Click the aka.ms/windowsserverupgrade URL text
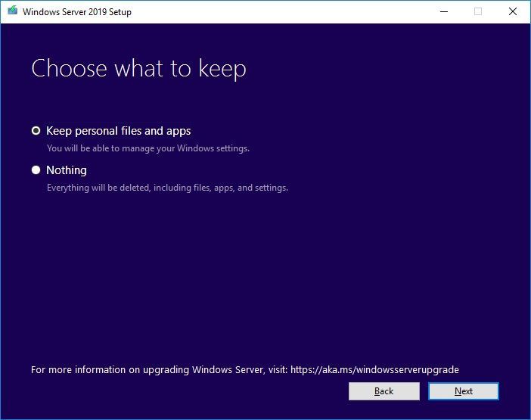 point(374,369)
